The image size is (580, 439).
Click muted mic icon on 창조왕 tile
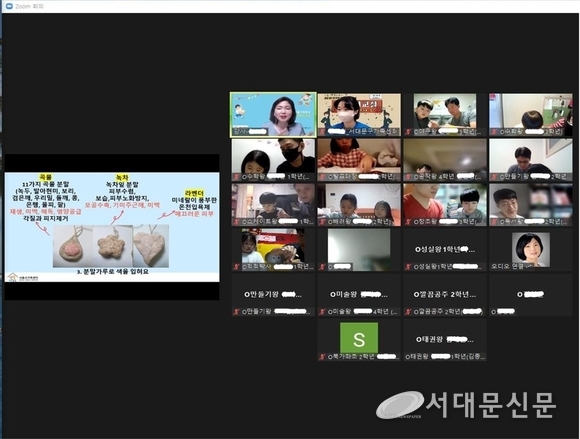(x=408, y=222)
